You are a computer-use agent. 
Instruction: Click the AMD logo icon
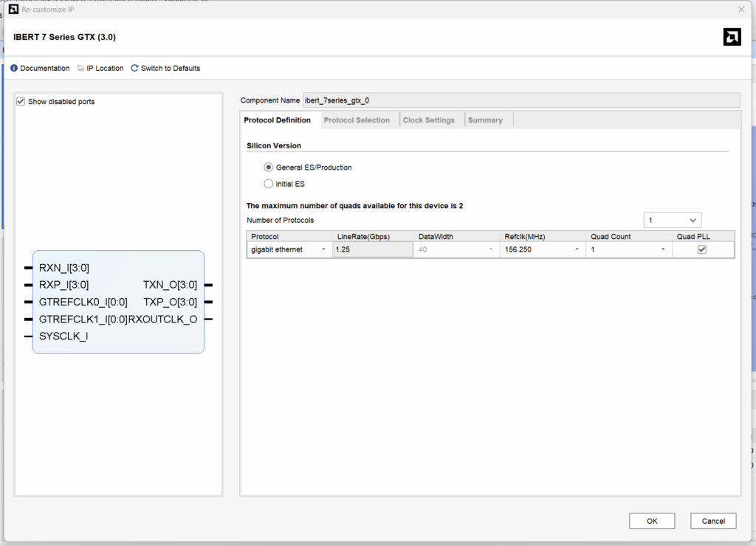click(x=731, y=38)
